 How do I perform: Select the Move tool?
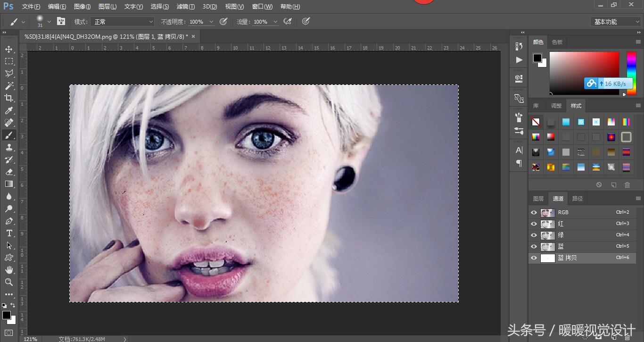[9, 49]
